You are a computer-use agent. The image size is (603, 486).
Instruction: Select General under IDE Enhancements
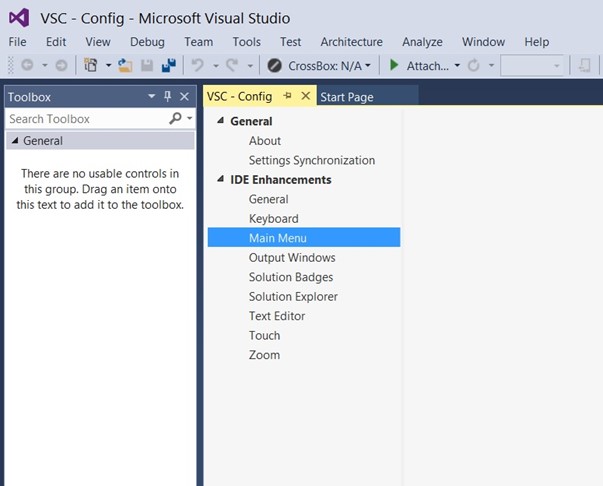[268, 199]
